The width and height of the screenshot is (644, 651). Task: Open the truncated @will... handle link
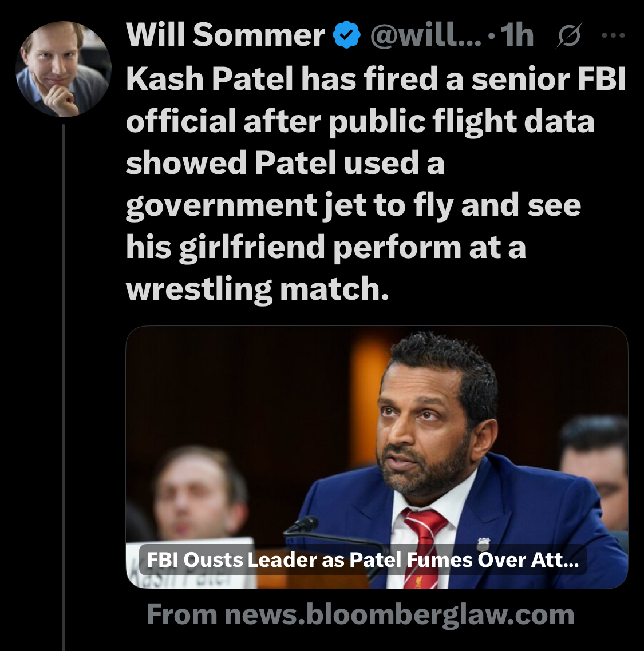tap(426, 35)
